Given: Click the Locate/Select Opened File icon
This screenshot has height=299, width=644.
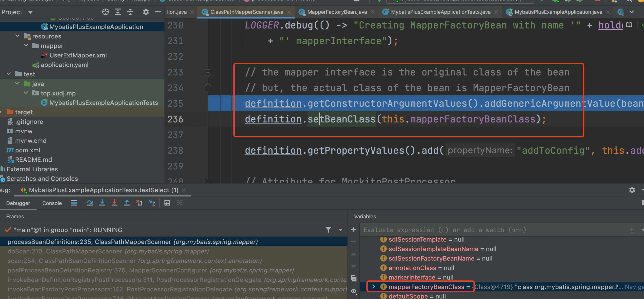Looking at the screenshot, I should [x=106, y=12].
